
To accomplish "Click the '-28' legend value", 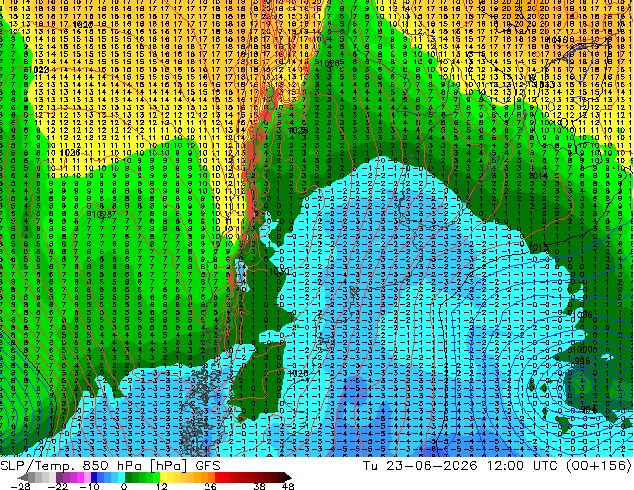I will [x=19, y=486].
